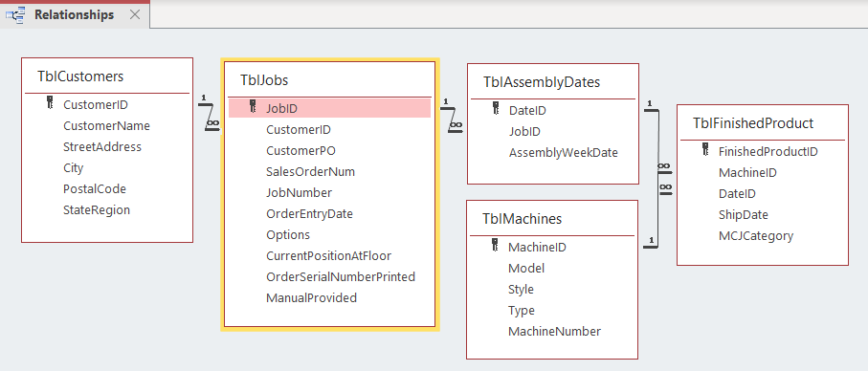
Task: Select the TblAssemblyDates table title
Action: [x=542, y=82]
